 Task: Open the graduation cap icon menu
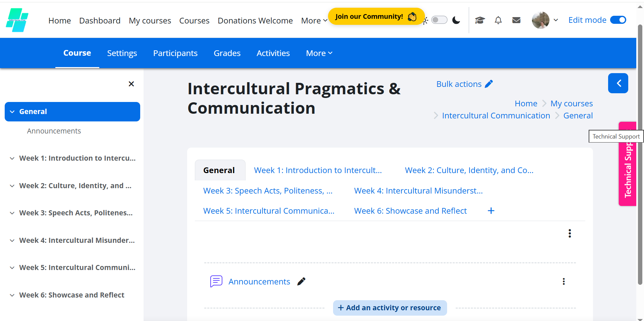(x=480, y=20)
